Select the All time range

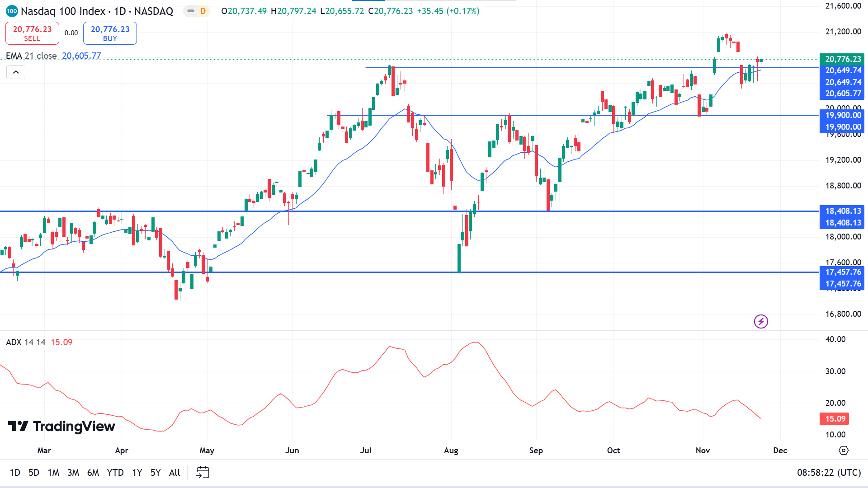pos(175,472)
